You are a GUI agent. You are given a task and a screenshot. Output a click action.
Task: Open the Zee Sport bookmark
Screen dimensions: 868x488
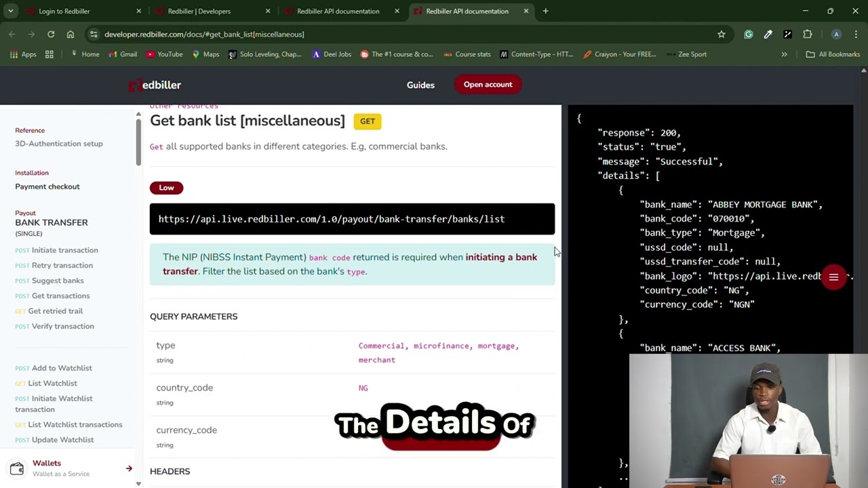[x=686, y=54]
